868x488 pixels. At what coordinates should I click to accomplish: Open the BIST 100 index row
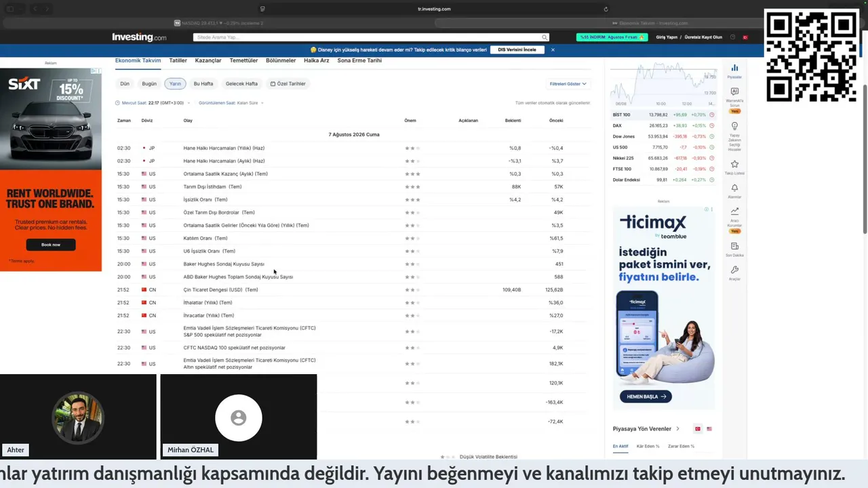(x=663, y=115)
